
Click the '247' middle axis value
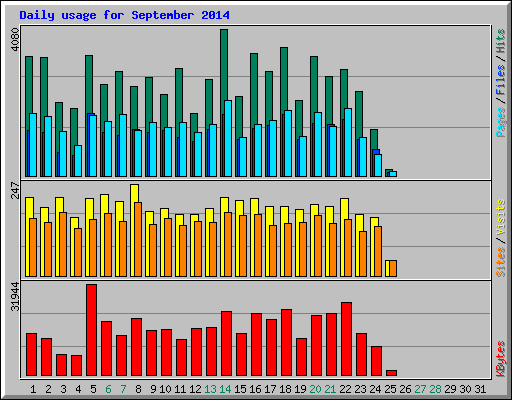[x=15, y=190]
